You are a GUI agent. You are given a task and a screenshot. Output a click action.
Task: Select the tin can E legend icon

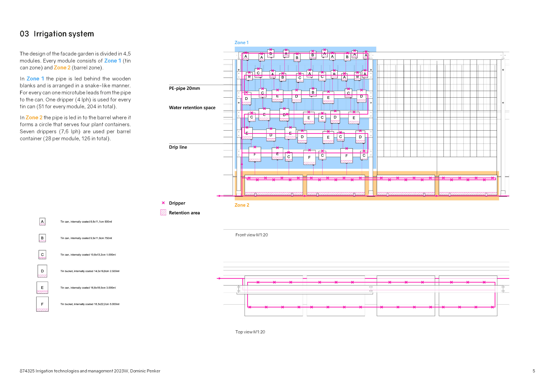[42, 288]
